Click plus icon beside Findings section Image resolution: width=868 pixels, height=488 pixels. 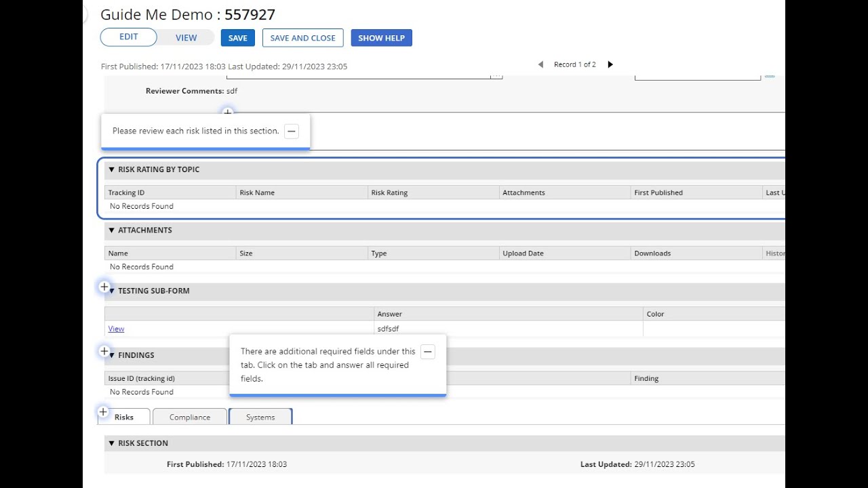point(104,351)
